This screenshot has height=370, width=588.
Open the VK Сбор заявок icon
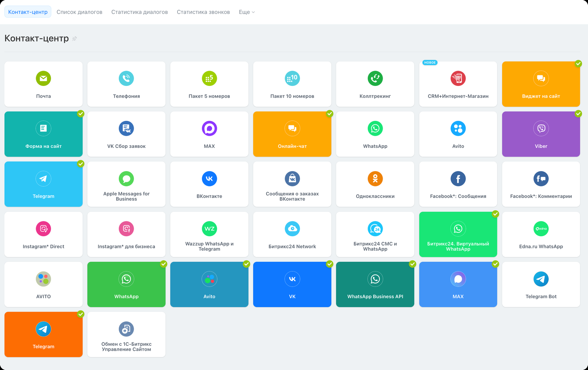126,128
